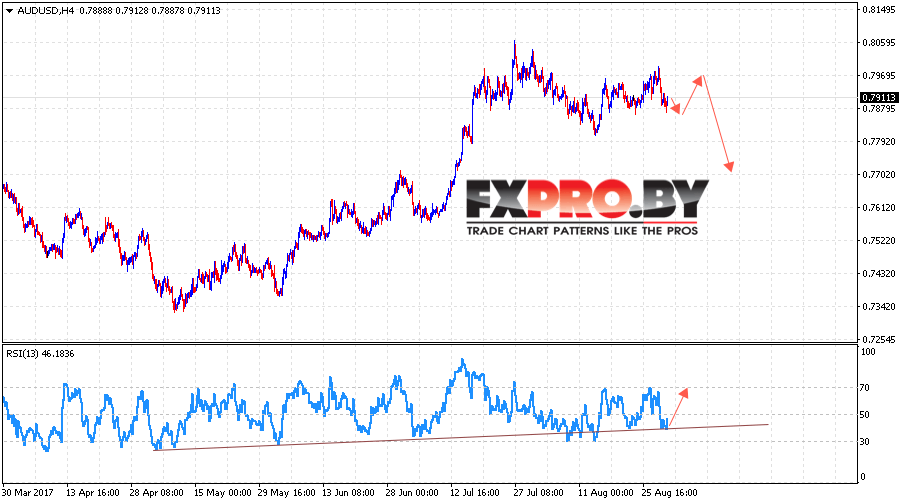Select price axis value 0.77920
Image resolution: width=900 pixels, height=504 pixels.
(879, 142)
